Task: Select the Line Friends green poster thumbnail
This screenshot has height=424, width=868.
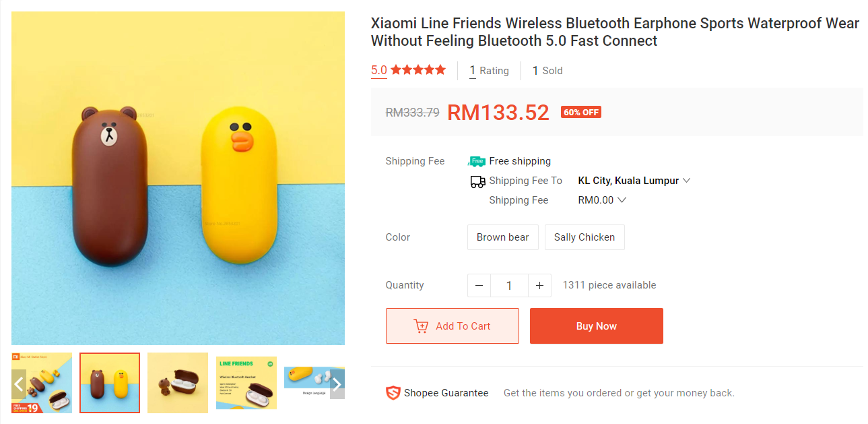Action: 246,382
